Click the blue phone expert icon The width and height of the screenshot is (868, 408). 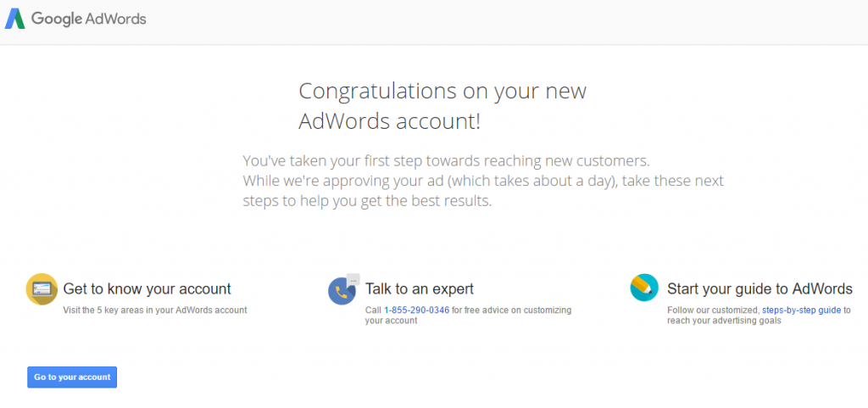click(342, 291)
